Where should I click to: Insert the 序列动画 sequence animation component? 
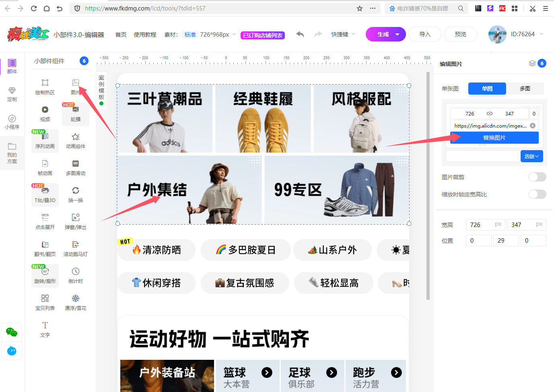click(x=45, y=141)
